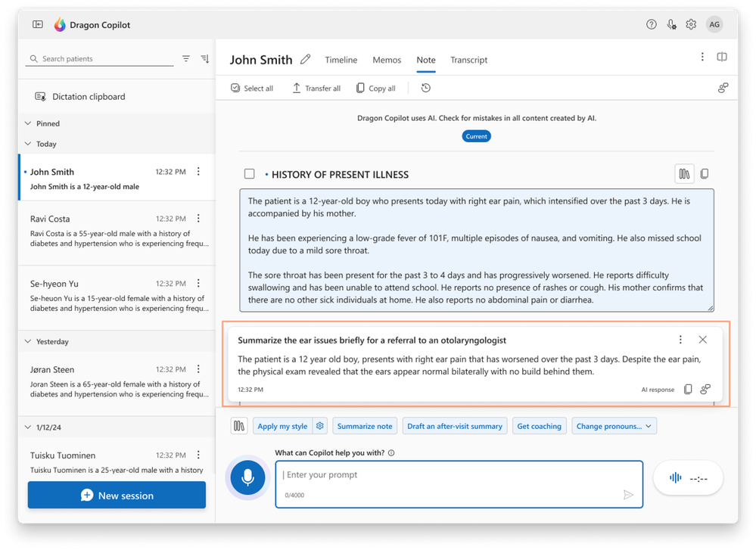Image resolution: width=756 pixels, height=550 pixels.
Task: Select the Note tab
Action: 426,60
